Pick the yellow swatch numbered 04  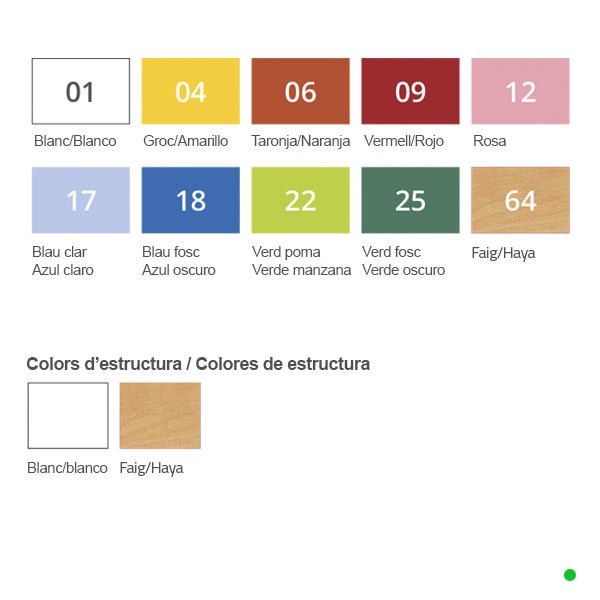point(191,91)
